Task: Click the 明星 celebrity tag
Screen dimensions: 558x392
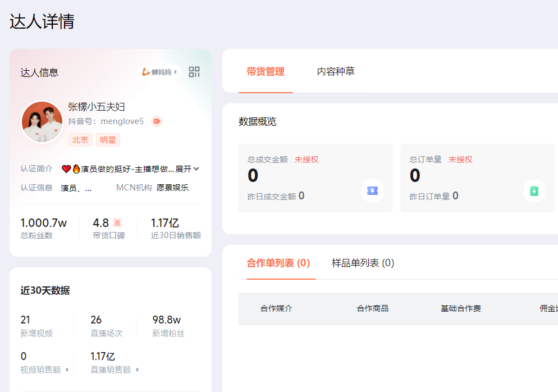Action: [107, 140]
